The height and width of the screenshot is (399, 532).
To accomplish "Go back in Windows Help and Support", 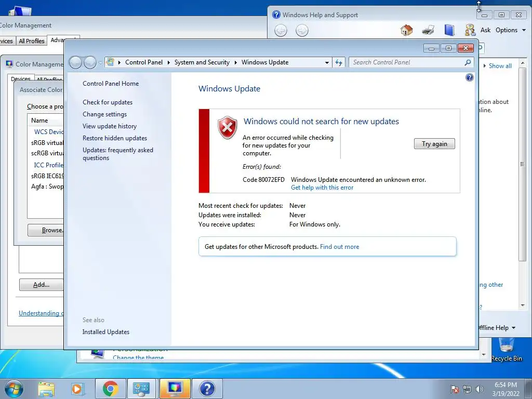I will [x=281, y=31].
